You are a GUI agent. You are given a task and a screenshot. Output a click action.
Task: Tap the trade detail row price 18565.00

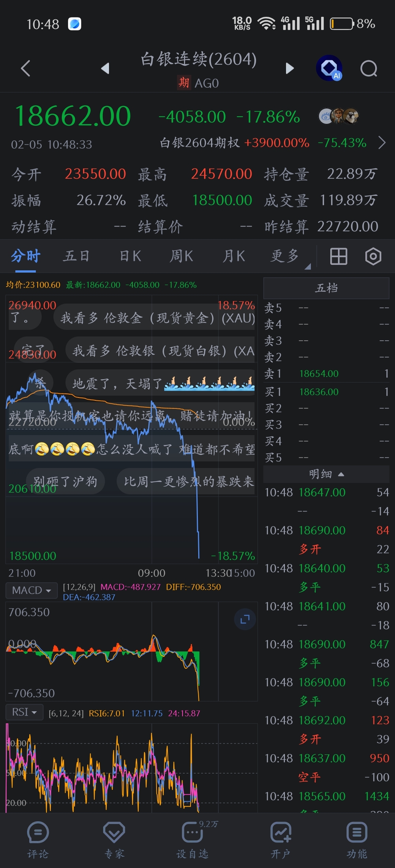coord(322,796)
